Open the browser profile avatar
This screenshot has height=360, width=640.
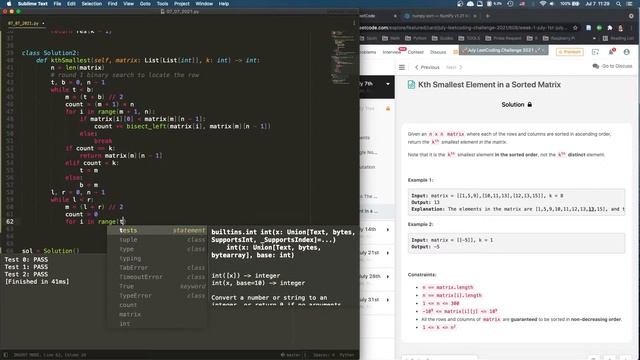pos(620,28)
